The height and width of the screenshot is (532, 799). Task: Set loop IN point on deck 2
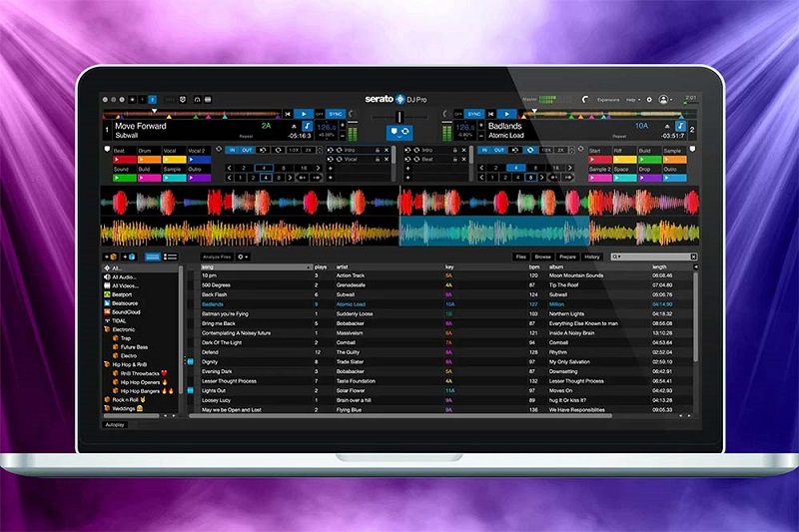pyautogui.click(x=484, y=150)
